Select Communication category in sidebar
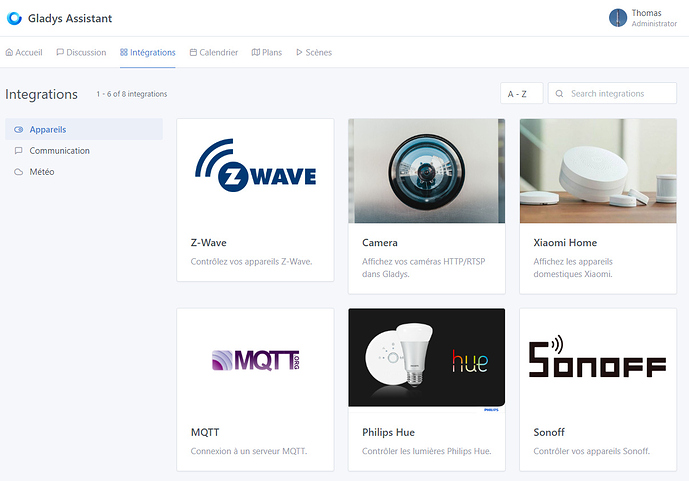Screen dimensions: 689x481 click(x=84, y=151)
